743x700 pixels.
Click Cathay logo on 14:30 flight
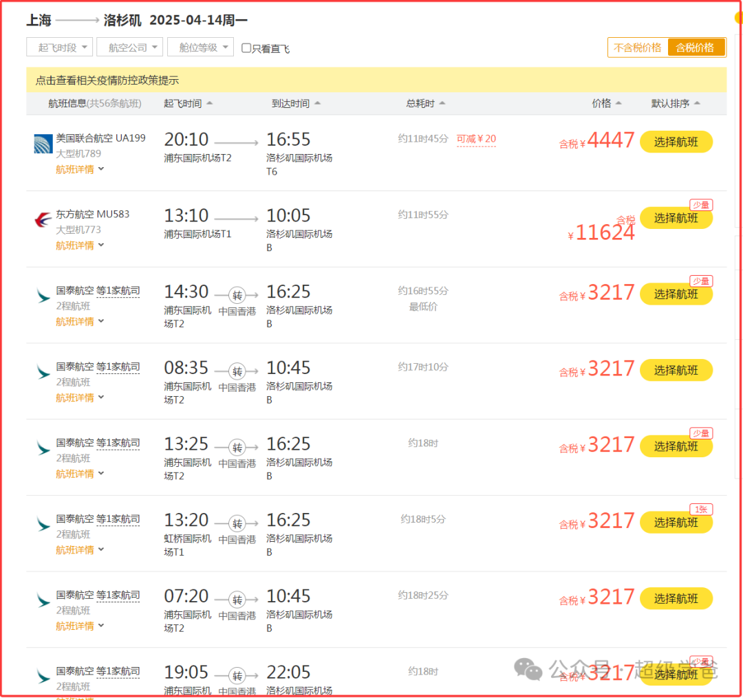pos(43,296)
